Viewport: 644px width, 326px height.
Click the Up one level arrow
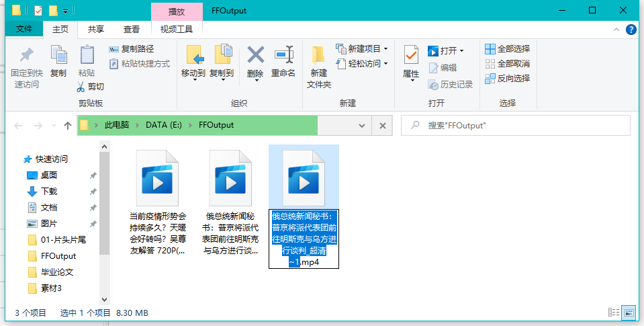(x=68, y=126)
